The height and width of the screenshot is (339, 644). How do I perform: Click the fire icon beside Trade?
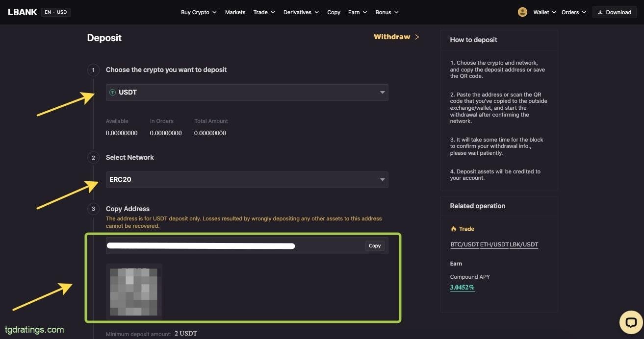[453, 229]
